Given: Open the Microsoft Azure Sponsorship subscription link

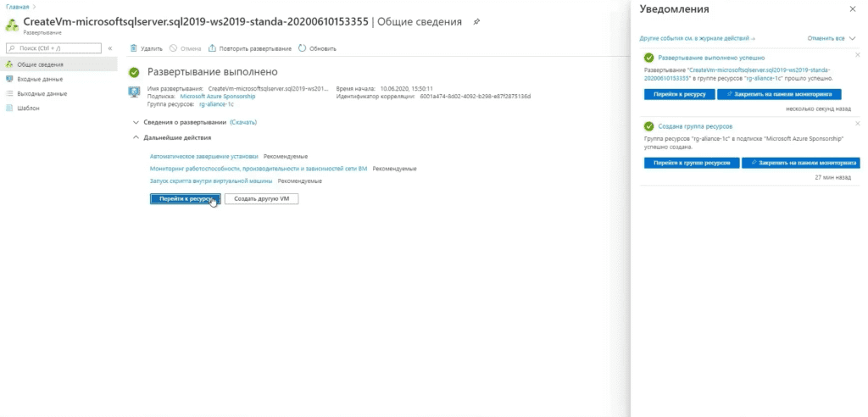Looking at the screenshot, I should click(218, 97).
